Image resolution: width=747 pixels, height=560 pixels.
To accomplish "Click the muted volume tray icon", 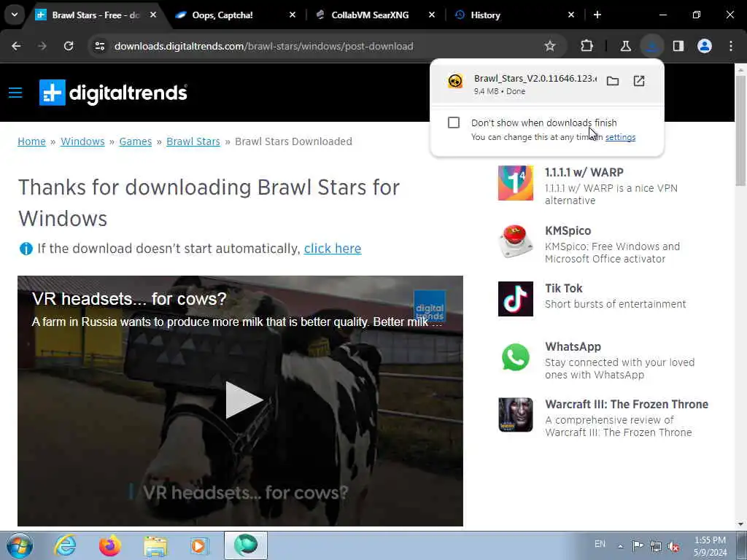I will pyautogui.click(x=674, y=546).
